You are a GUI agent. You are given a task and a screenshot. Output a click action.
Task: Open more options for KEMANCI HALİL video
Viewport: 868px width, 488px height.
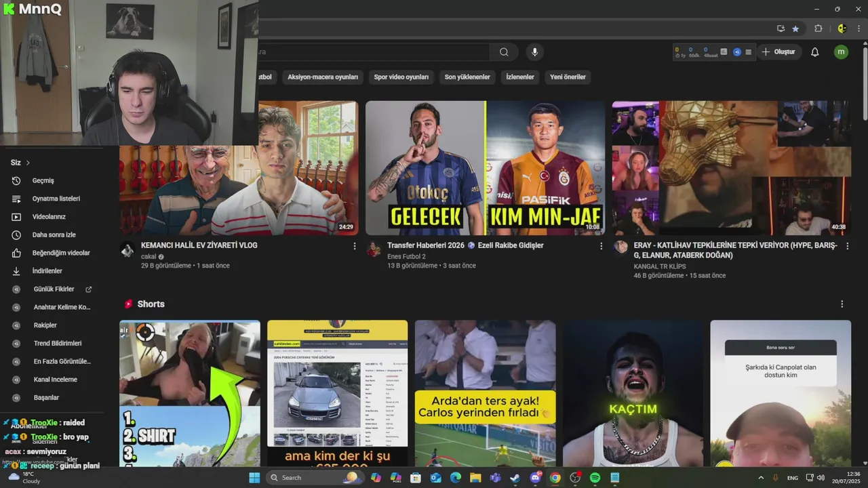pyautogui.click(x=354, y=246)
